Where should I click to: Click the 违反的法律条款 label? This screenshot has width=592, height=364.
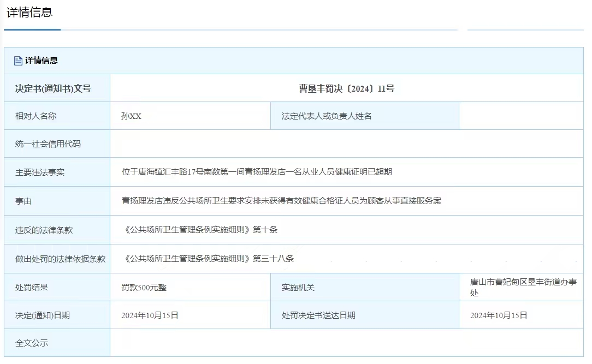click(x=44, y=230)
